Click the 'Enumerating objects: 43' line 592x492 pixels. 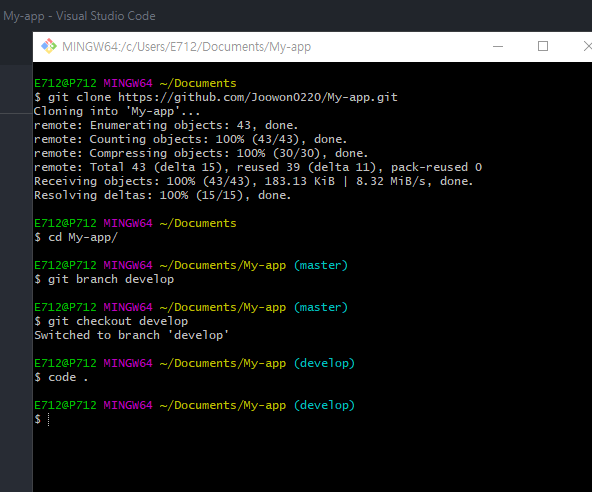(x=166, y=125)
